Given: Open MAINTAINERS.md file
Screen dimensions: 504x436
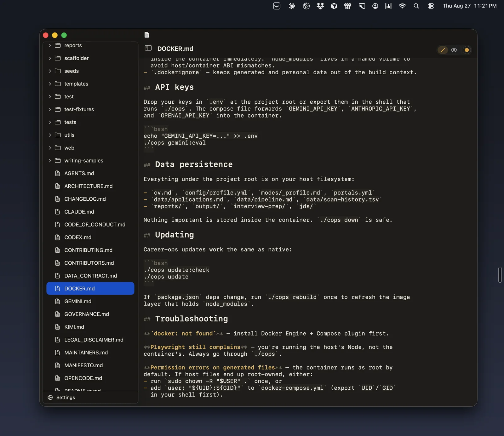Looking at the screenshot, I should pos(90,353).
